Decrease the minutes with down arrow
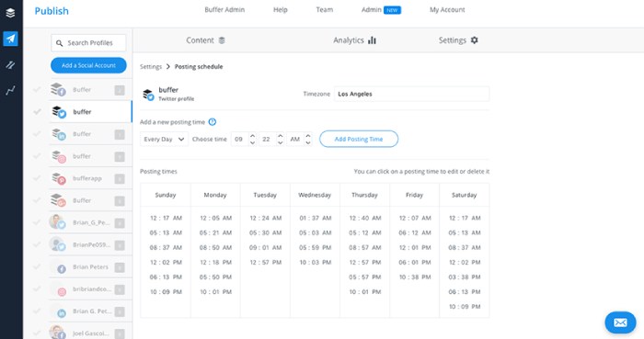This screenshot has width=644, height=339. click(x=280, y=142)
